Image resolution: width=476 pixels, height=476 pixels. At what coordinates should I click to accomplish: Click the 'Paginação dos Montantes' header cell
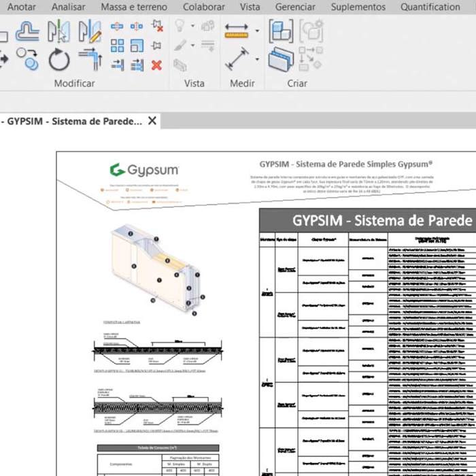point(190,458)
